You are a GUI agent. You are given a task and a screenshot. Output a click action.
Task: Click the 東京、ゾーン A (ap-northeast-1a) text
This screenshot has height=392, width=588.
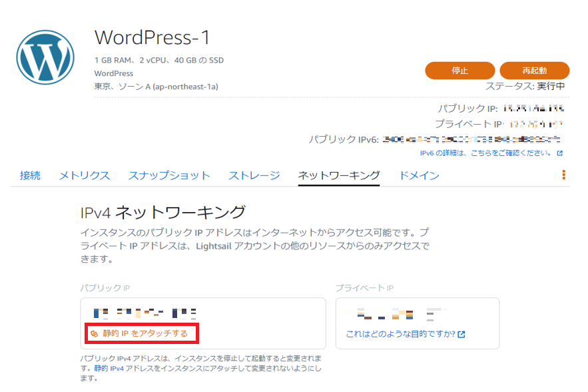[156, 87]
